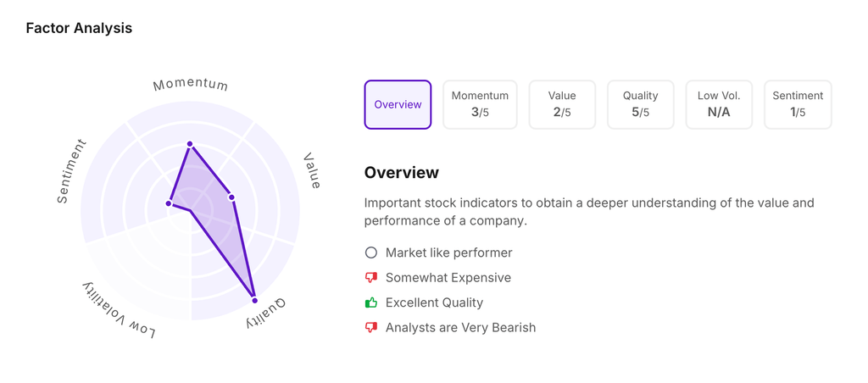Screen dimensions: 868x383
Task: Click the Sentiment axis label on the chart
Action: [x=71, y=171]
